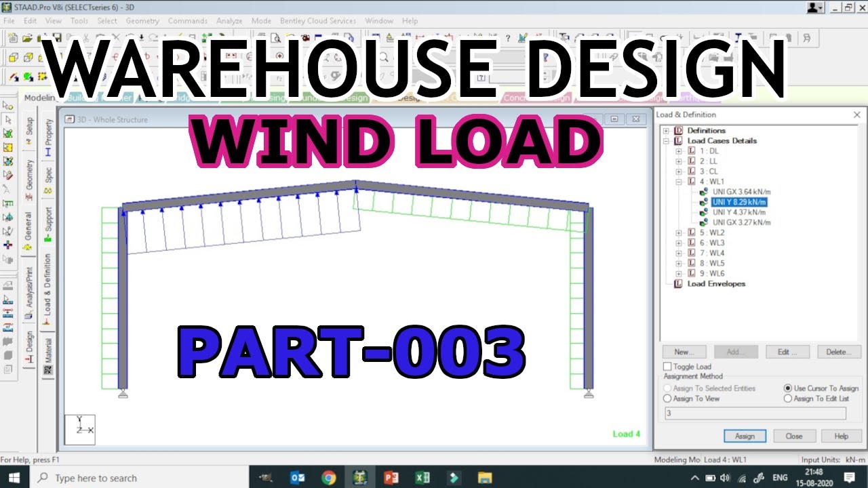Select the UNI Y 8.29 kN/m load

(739, 202)
